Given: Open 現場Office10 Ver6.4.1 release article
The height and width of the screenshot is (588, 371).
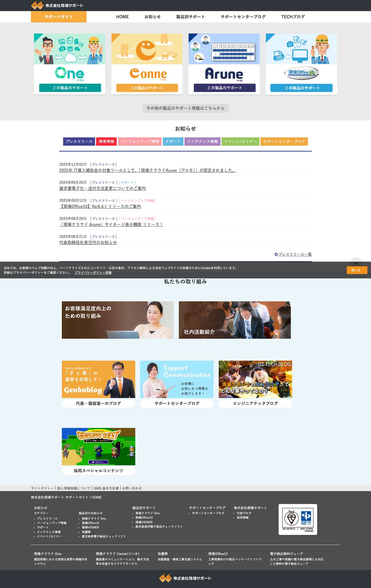Looking at the screenshot, I should [x=100, y=206].
